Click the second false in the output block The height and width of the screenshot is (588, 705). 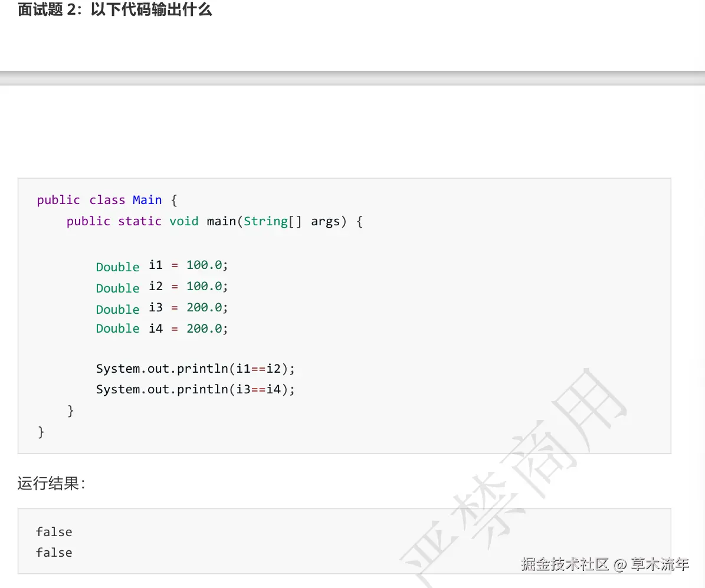click(54, 553)
